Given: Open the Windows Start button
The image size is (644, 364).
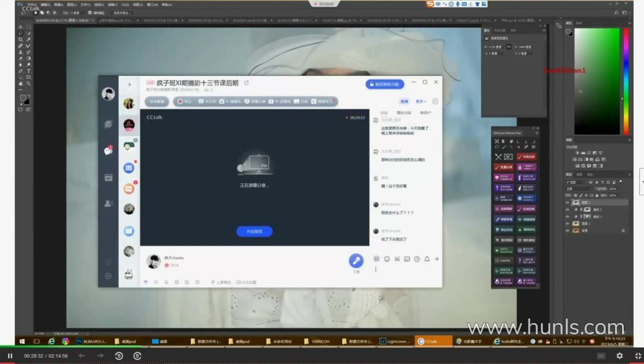Looking at the screenshot, I should (x=21, y=341).
